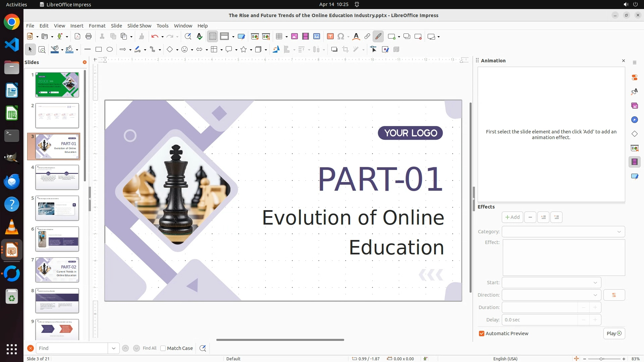Click the Insert Text Box icon

(330, 37)
